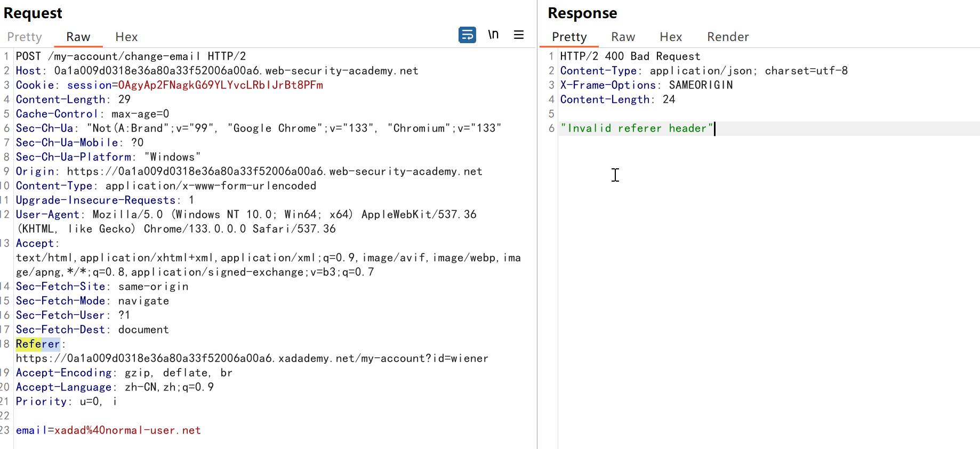Toggle show non-printable characters (\n) icon
Viewport: 980px width, 449px height.
(x=493, y=35)
